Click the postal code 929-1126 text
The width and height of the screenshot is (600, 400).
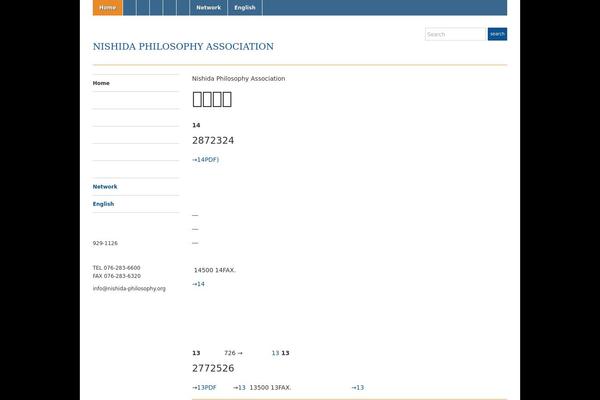point(105,243)
